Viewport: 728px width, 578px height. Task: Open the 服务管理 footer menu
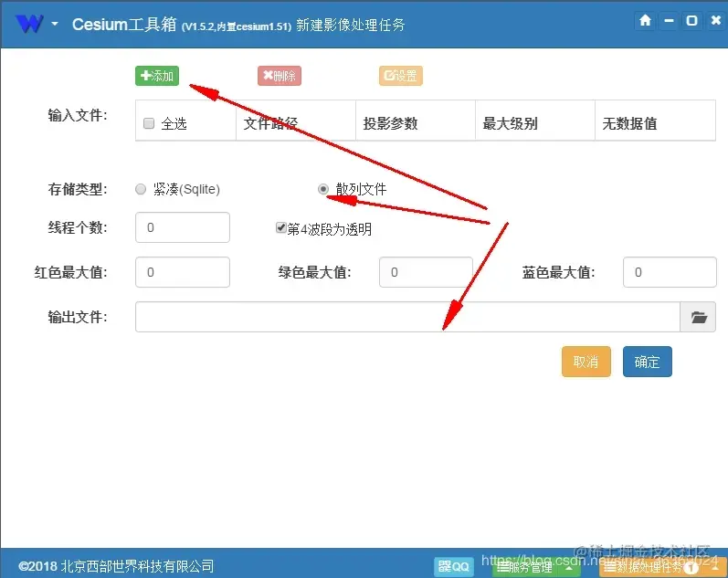[536, 567]
